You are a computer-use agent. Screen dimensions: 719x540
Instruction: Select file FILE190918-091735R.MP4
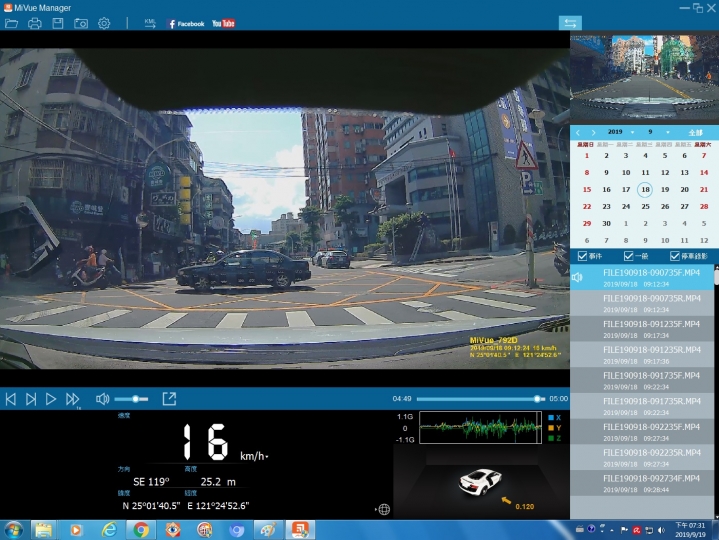(x=642, y=406)
